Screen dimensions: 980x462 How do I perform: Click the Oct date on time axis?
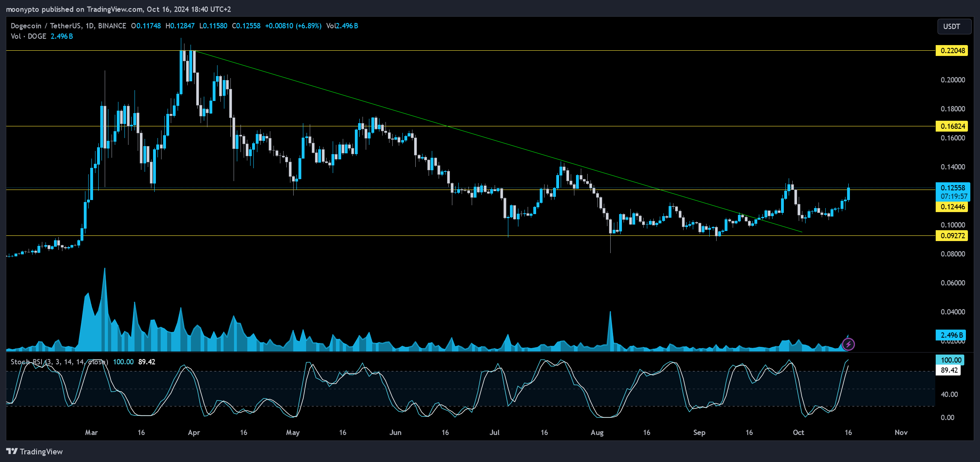point(798,433)
